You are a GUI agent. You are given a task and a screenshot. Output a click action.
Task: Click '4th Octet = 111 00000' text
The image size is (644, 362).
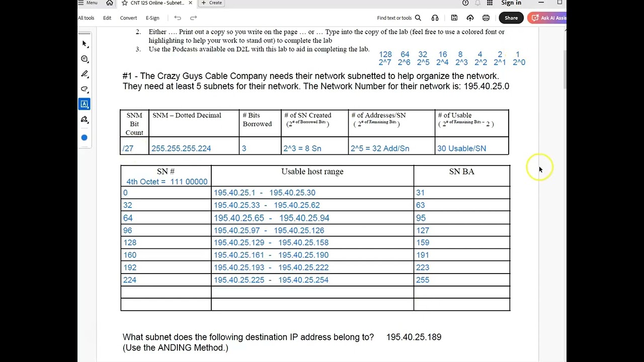167,182
